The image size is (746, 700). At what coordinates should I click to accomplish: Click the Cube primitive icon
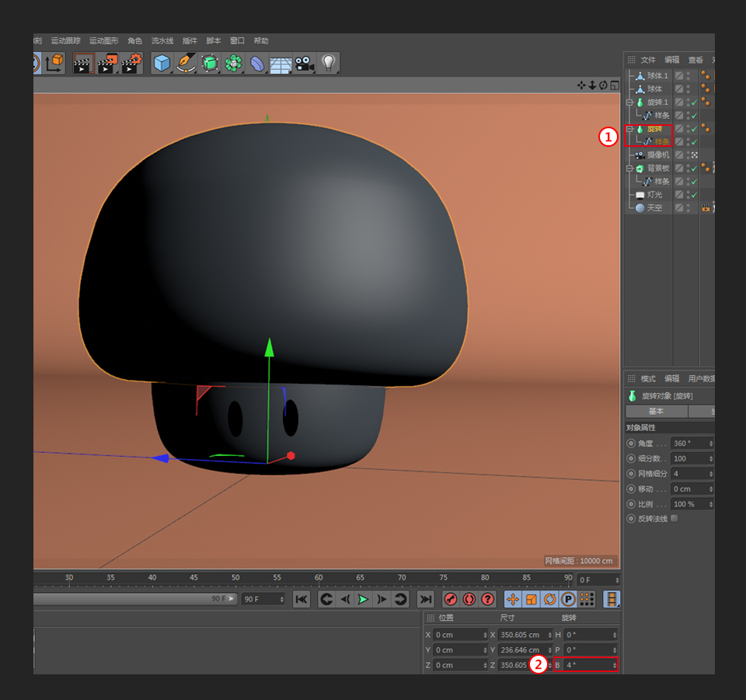[162, 64]
